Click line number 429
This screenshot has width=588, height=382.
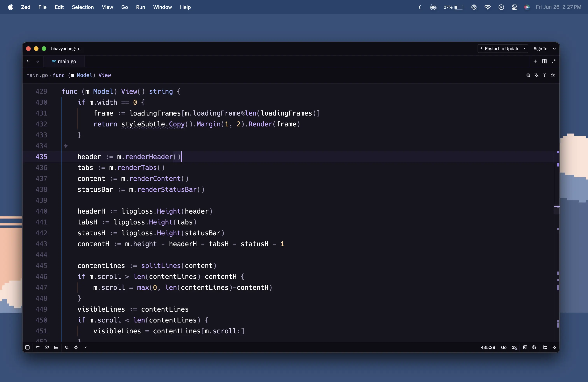click(x=41, y=91)
